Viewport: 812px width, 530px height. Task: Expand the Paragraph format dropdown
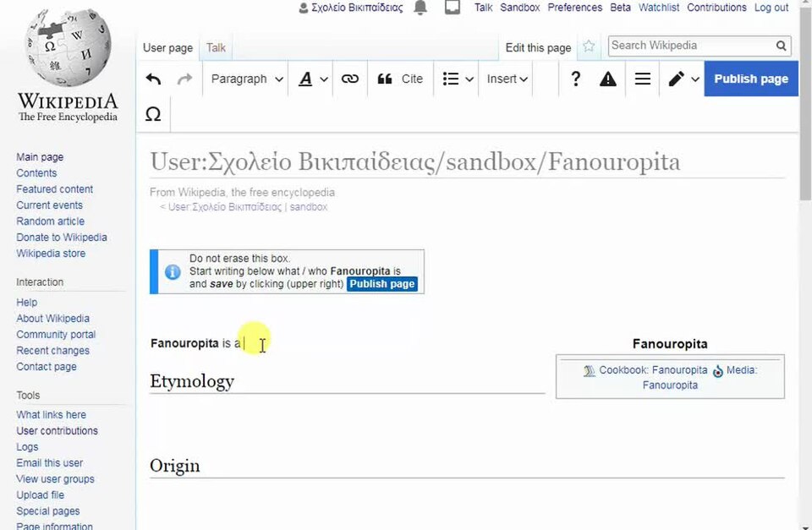(246, 79)
